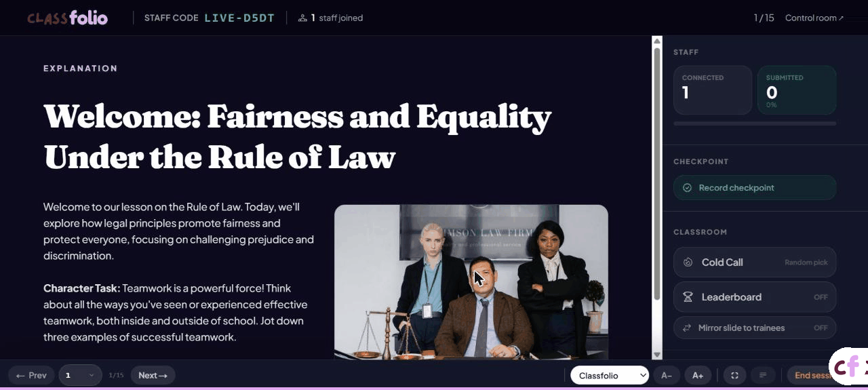868x390 pixels.
Task: Click the Classfolio logo
Action: click(x=67, y=18)
